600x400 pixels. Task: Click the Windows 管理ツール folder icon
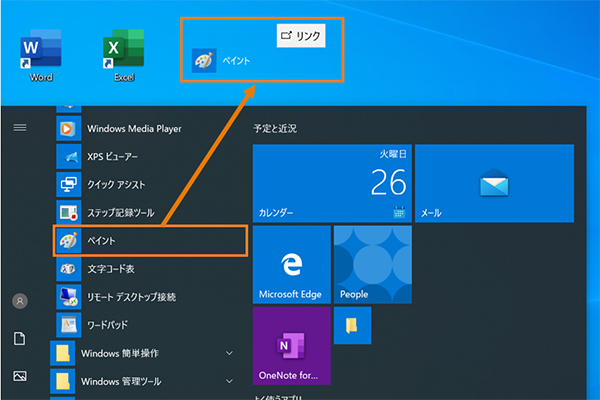point(63,381)
